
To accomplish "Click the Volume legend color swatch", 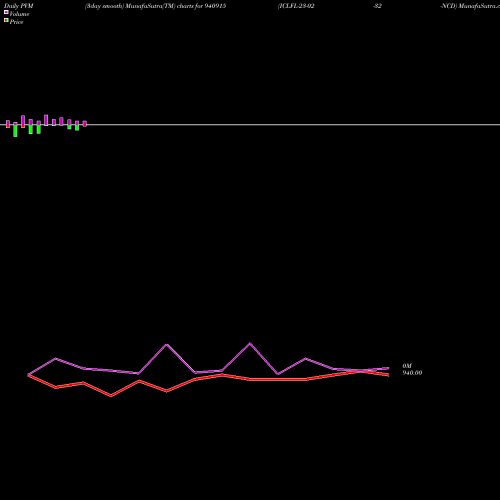I will click(6, 12).
